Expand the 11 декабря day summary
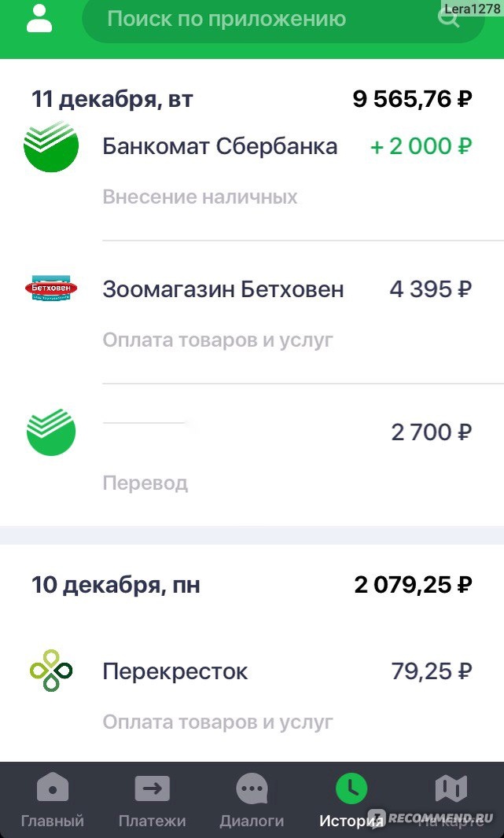 252,99
